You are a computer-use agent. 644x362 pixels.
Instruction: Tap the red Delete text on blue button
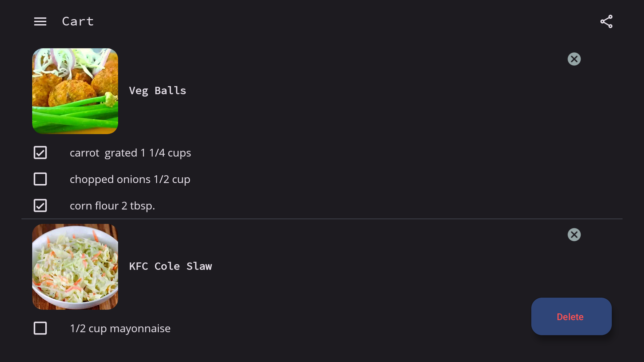(x=570, y=317)
